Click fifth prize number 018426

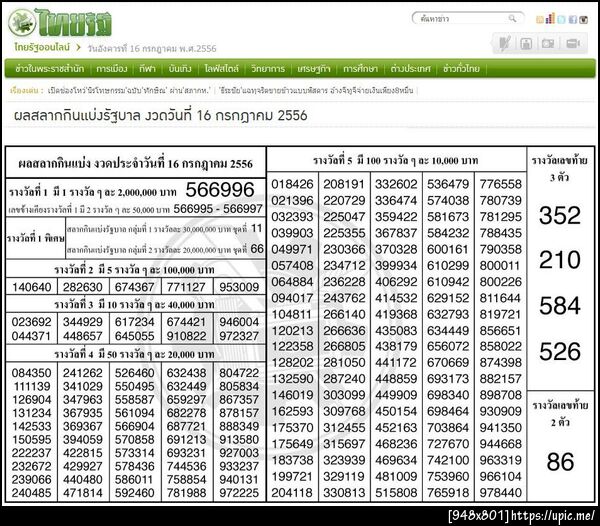(x=292, y=184)
